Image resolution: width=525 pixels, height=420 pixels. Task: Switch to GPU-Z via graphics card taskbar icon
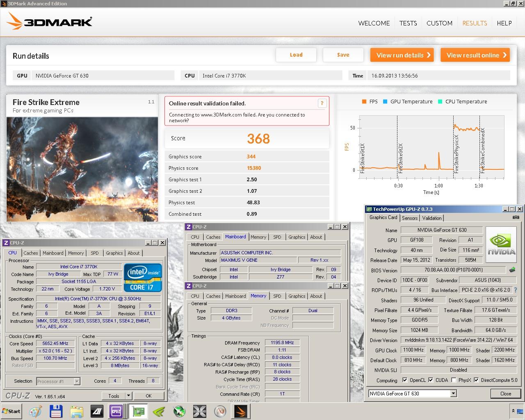coord(138,411)
